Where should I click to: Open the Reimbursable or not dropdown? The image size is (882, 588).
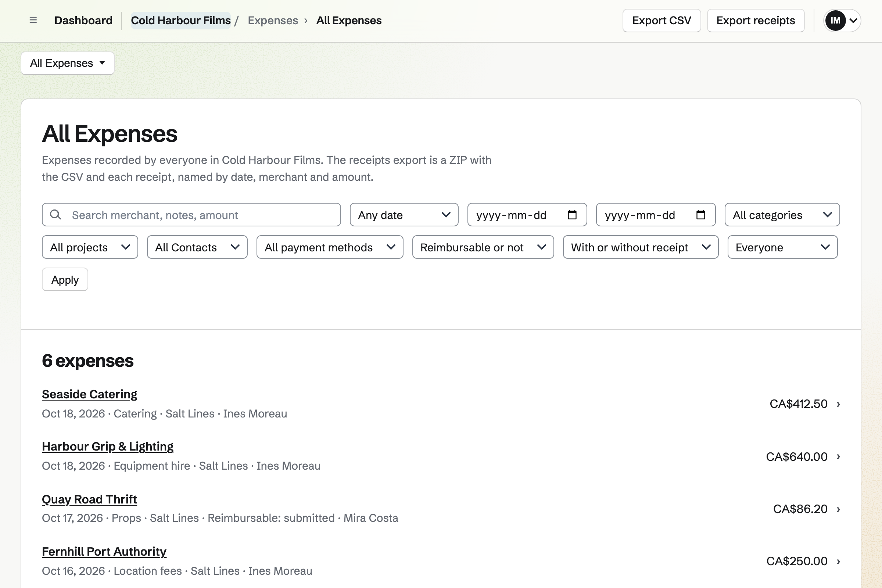click(x=483, y=247)
